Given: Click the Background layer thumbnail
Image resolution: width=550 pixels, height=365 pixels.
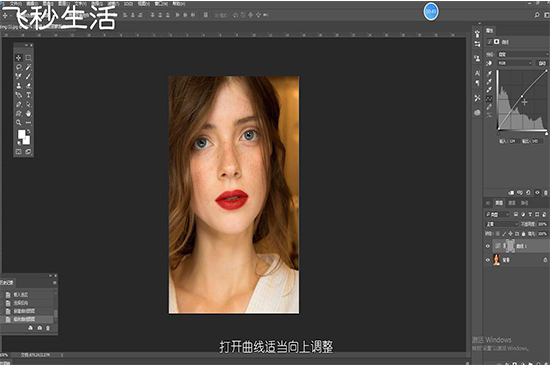Looking at the screenshot, I should coord(496,260).
